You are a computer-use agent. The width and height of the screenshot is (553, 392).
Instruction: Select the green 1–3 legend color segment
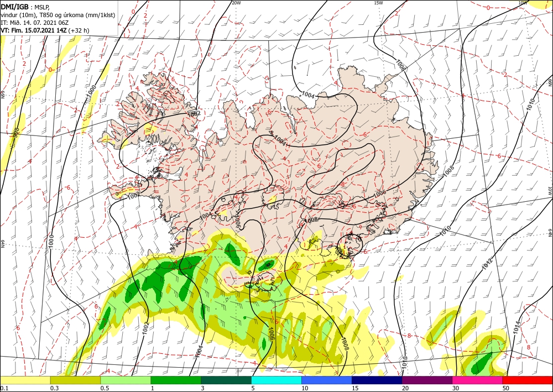[x=176, y=380]
